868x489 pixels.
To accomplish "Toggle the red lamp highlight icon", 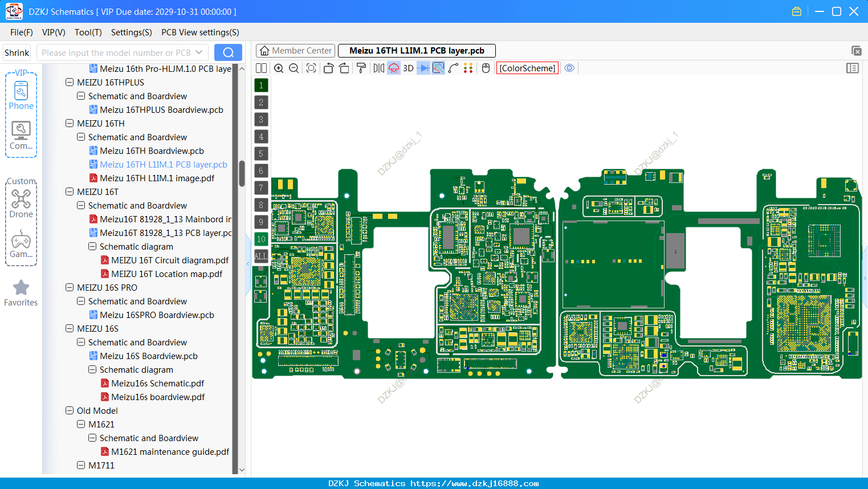I will pos(394,68).
